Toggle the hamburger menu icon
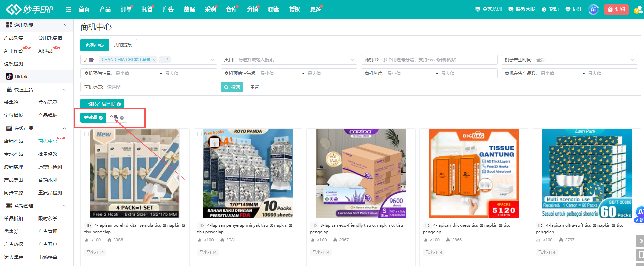Viewport: 644px width, 266px height. [x=69, y=9]
